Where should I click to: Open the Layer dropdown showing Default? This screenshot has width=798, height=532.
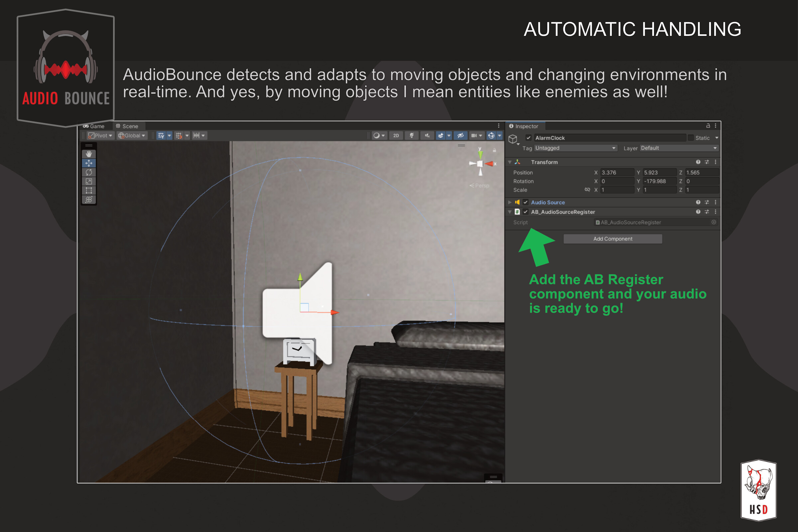679,148
